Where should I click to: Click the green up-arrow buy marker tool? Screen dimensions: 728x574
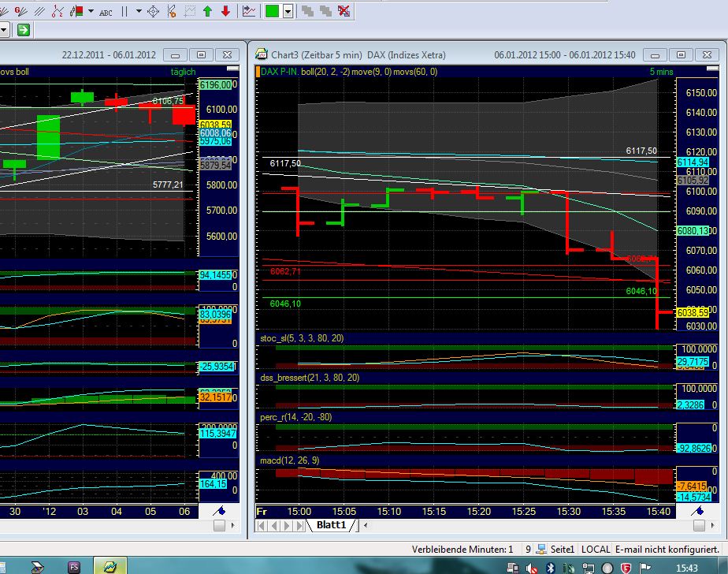[x=207, y=12]
